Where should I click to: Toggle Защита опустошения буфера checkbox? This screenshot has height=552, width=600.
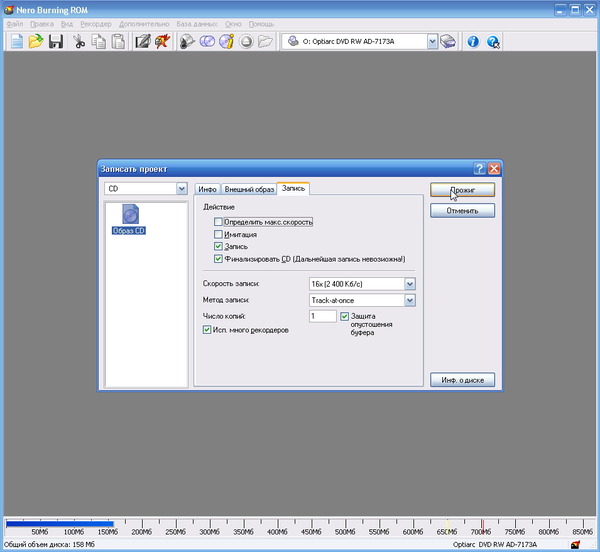click(344, 316)
